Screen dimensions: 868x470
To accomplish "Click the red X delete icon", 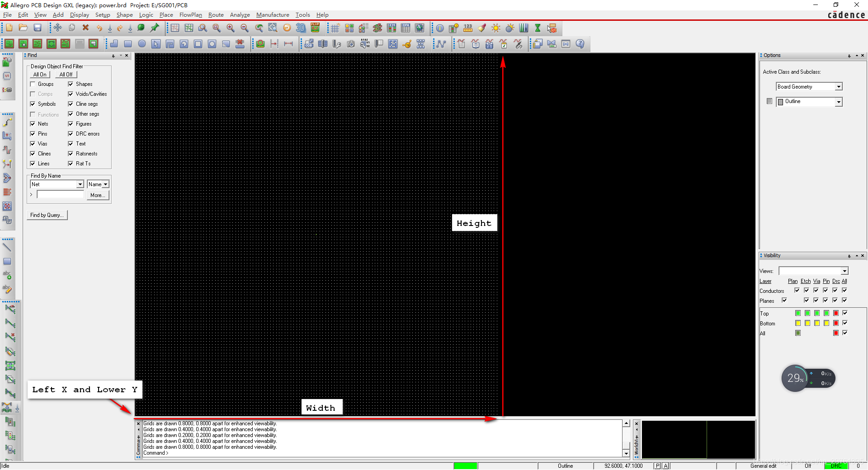I will coord(85,28).
